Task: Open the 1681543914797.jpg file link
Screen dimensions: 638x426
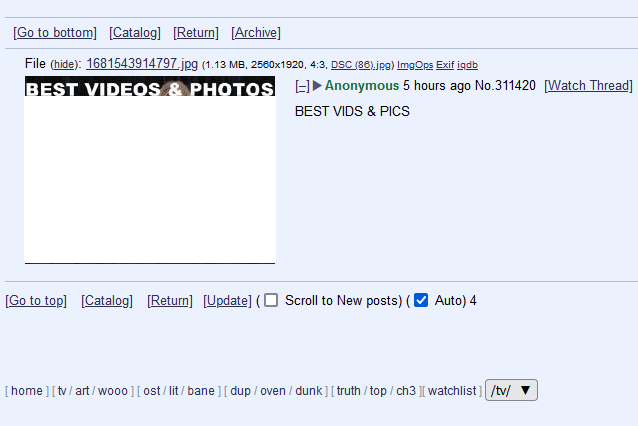Action: click(x=142, y=63)
